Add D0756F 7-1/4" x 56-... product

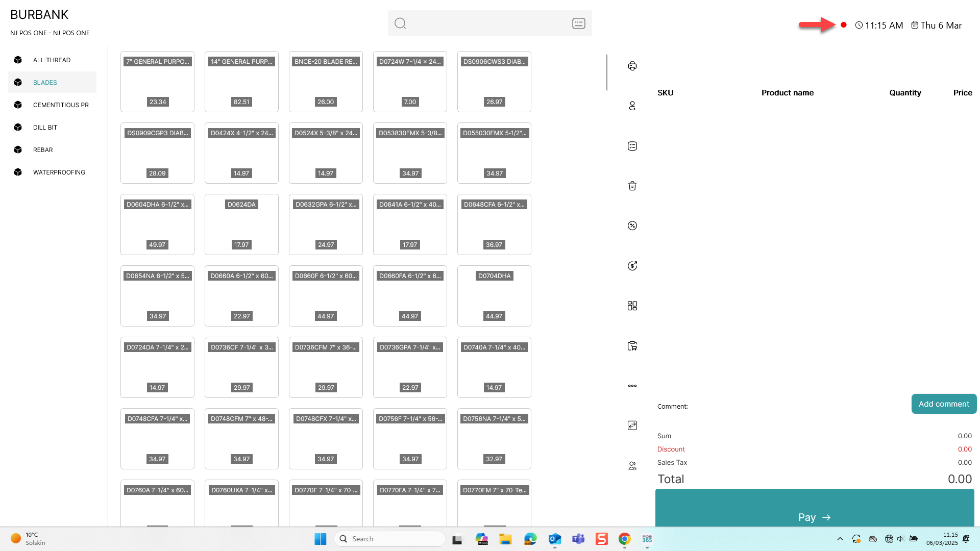click(410, 439)
